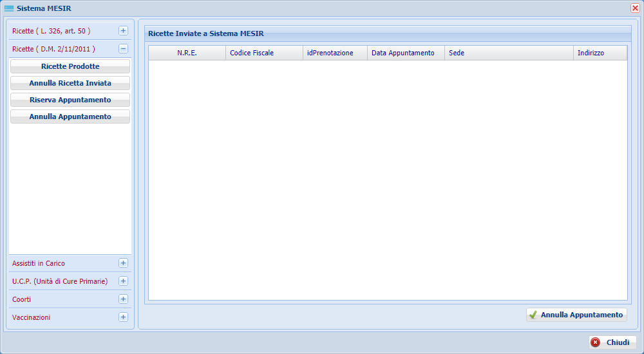Expand the Vaccinazioni section
This screenshot has height=354, width=644.
(x=123, y=317)
